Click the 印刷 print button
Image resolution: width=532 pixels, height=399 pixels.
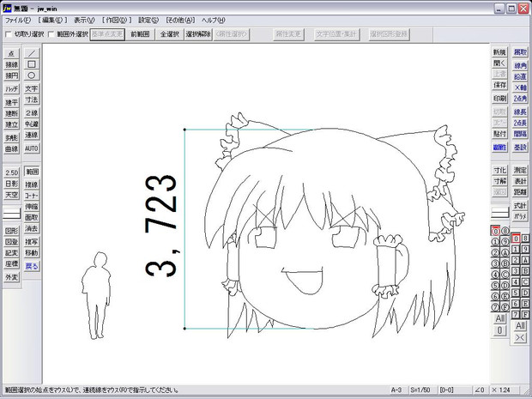[x=499, y=99]
